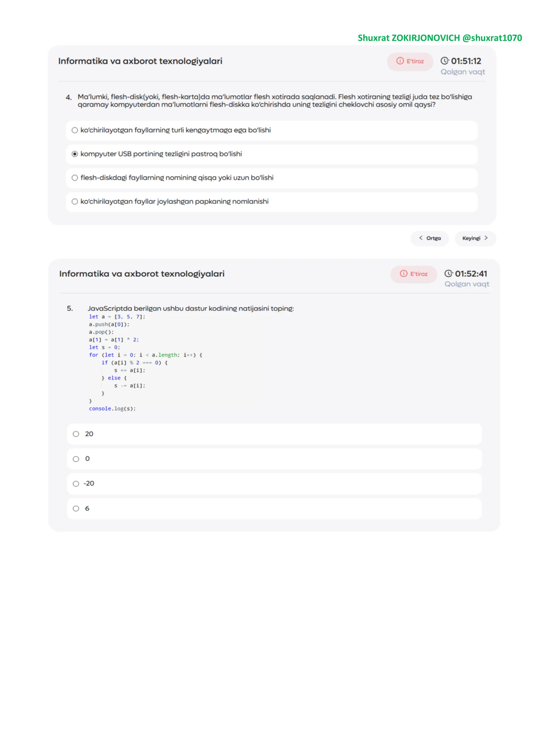The height and width of the screenshot is (756, 535).
Task: Select answer 6 for question 5
Action: coord(274,509)
